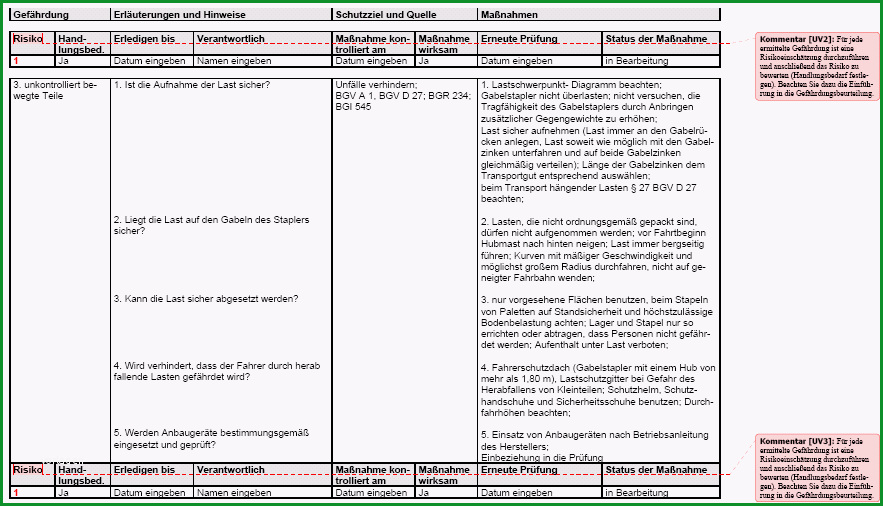Click the 'Gefährdung' column header
This screenshot has width=883, height=506.
[x=41, y=15]
